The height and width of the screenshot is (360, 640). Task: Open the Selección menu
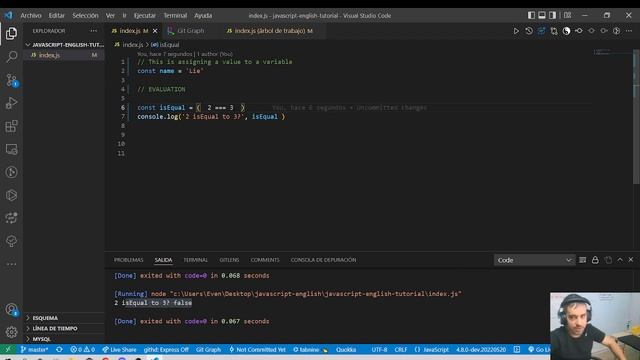(x=85, y=16)
